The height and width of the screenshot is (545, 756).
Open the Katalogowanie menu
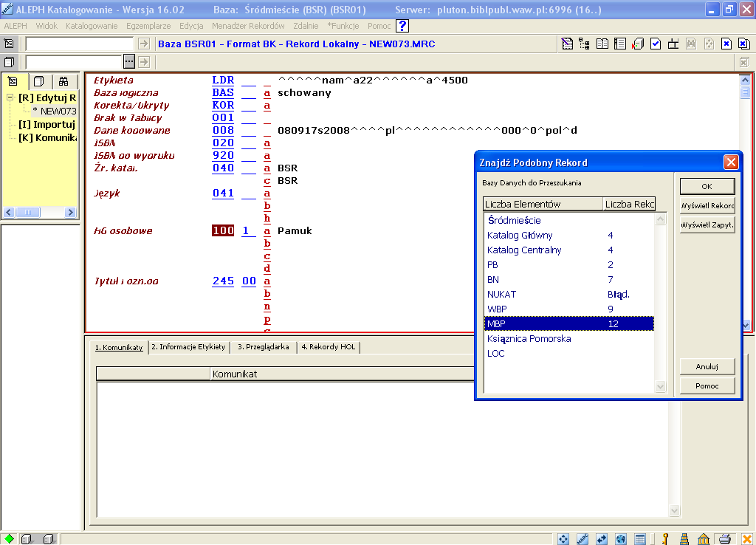92,26
